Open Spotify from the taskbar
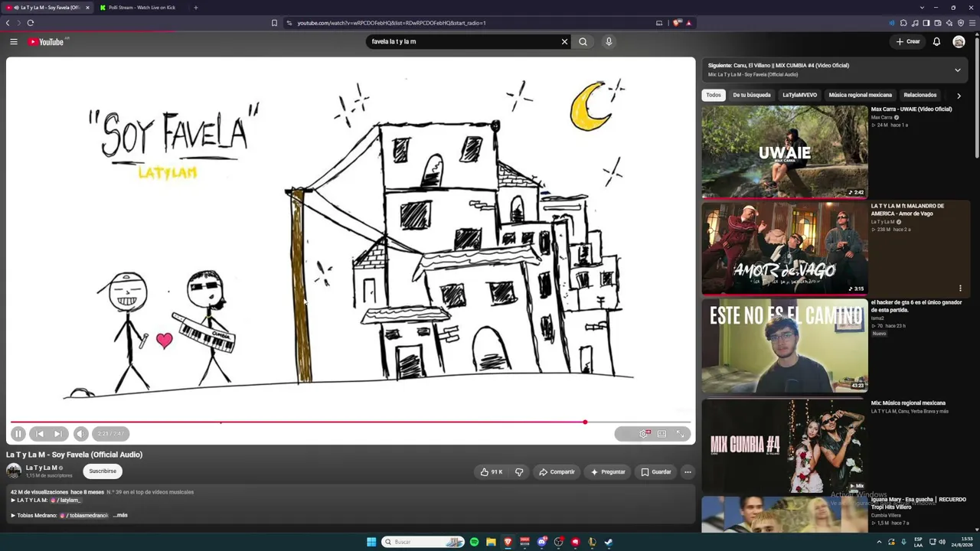This screenshot has width=980, height=551. pos(474,542)
